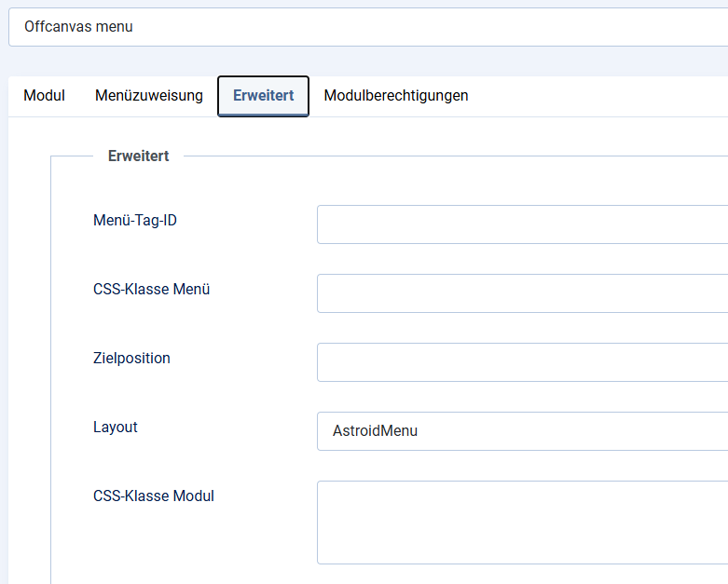Open the Menüzuweisung tab
Image resolution: width=728 pixels, height=584 pixels.
point(149,96)
